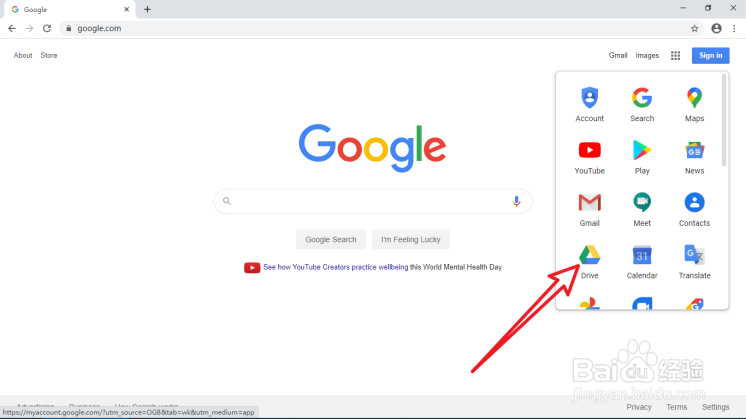Viewport: 746px width, 419px height.
Task: Open Gmail icon in the apps panel
Action: (x=589, y=210)
